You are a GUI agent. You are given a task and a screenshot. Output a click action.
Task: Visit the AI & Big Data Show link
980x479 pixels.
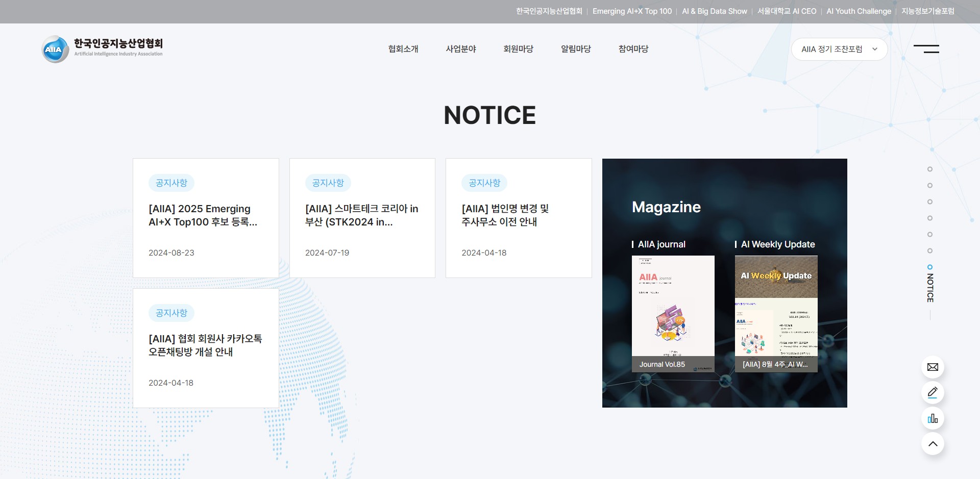point(715,11)
